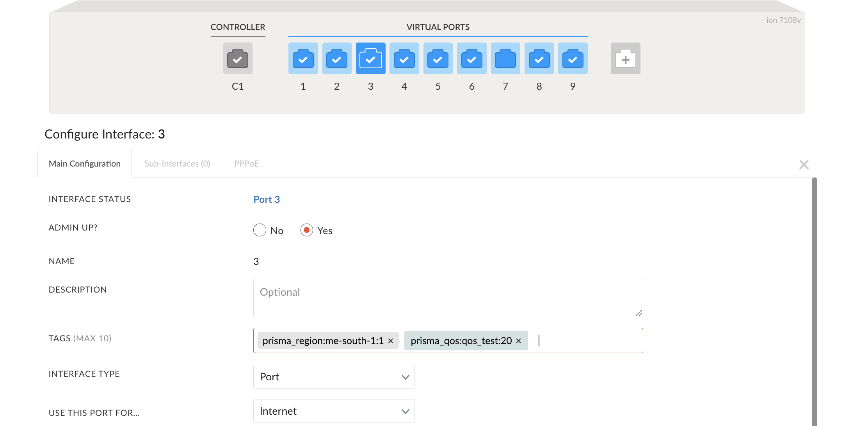Click virtual port 1 icon

click(x=303, y=59)
